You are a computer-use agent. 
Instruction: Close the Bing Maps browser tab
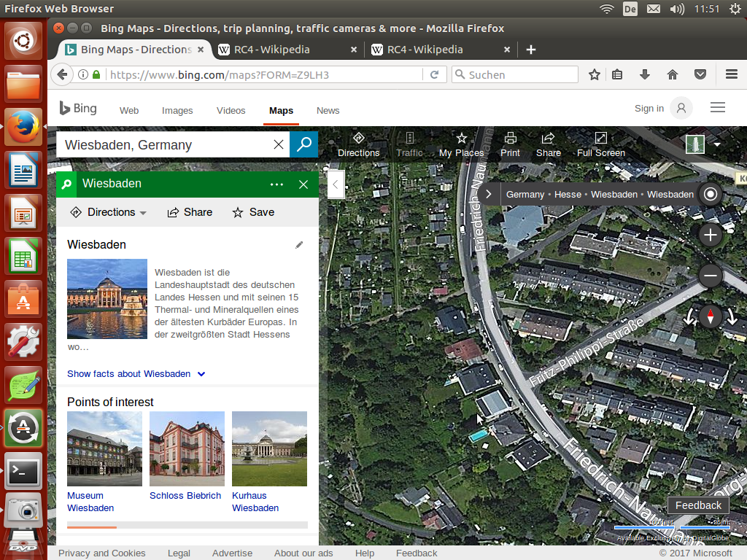201,50
